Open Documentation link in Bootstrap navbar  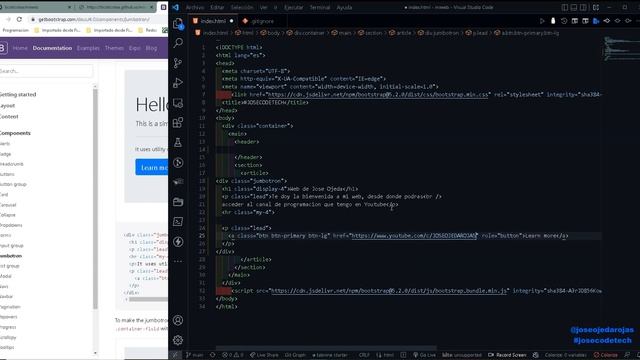point(52,48)
